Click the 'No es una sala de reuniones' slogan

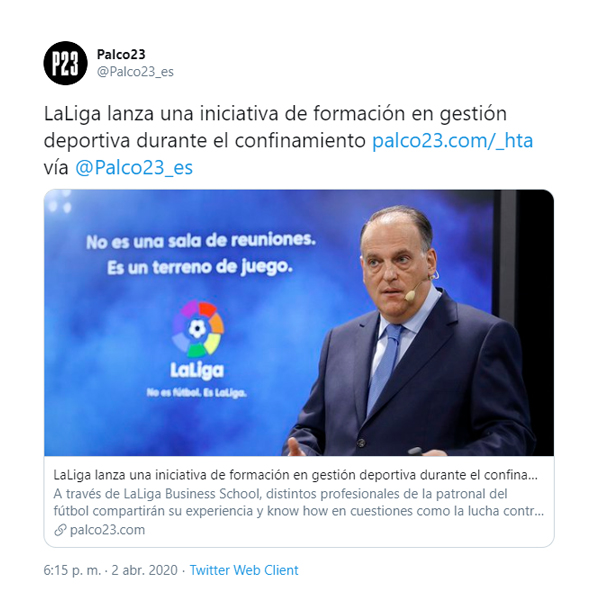click(x=201, y=241)
